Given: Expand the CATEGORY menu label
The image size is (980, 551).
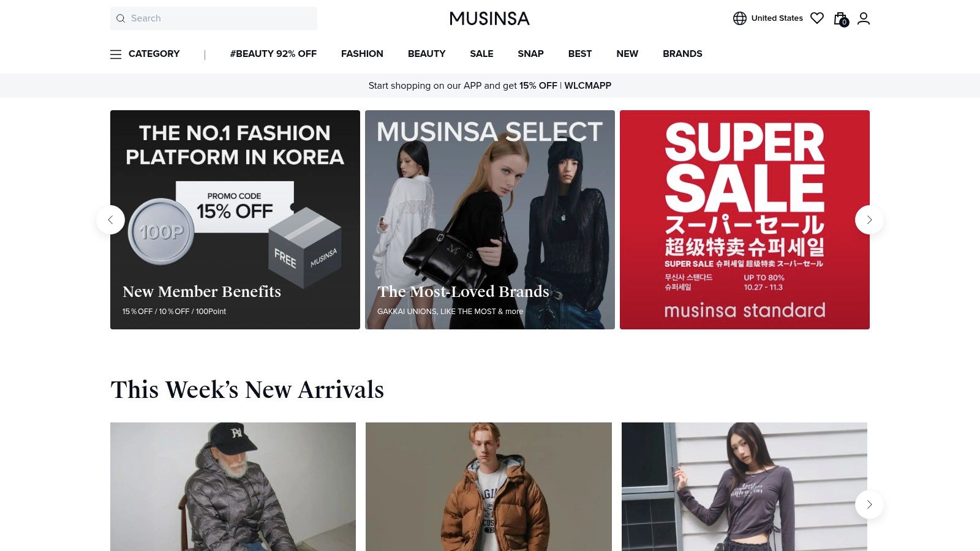Looking at the screenshot, I should pos(154,54).
